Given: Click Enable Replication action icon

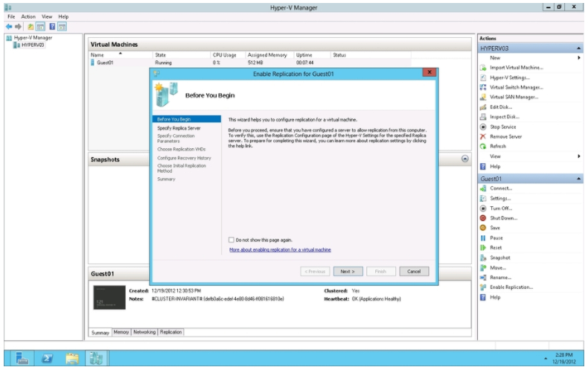Looking at the screenshot, I should pos(483,287).
